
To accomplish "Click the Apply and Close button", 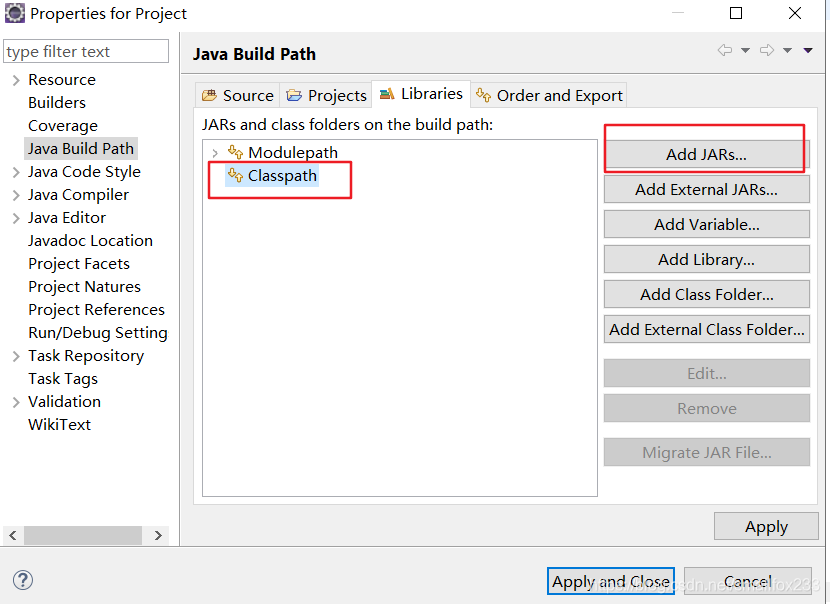I will [610, 581].
